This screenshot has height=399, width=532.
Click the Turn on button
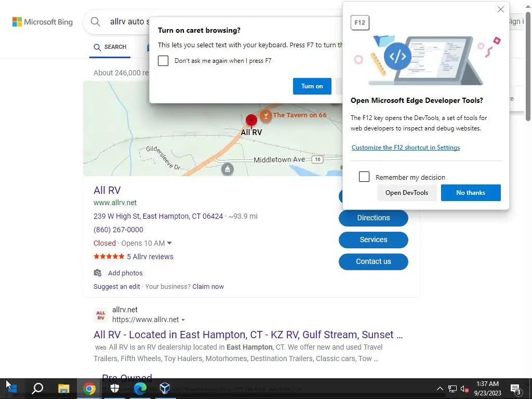click(312, 86)
